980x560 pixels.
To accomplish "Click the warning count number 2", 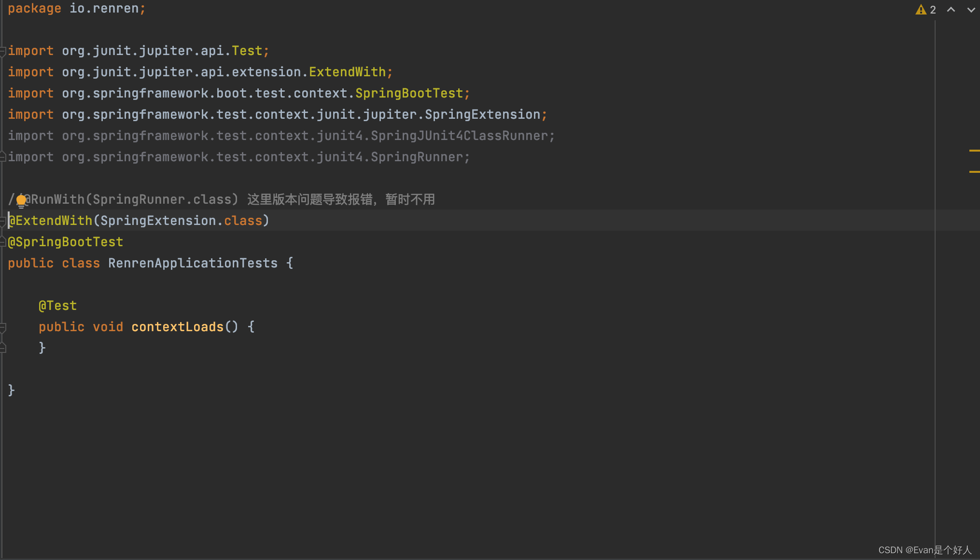I will (x=933, y=9).
